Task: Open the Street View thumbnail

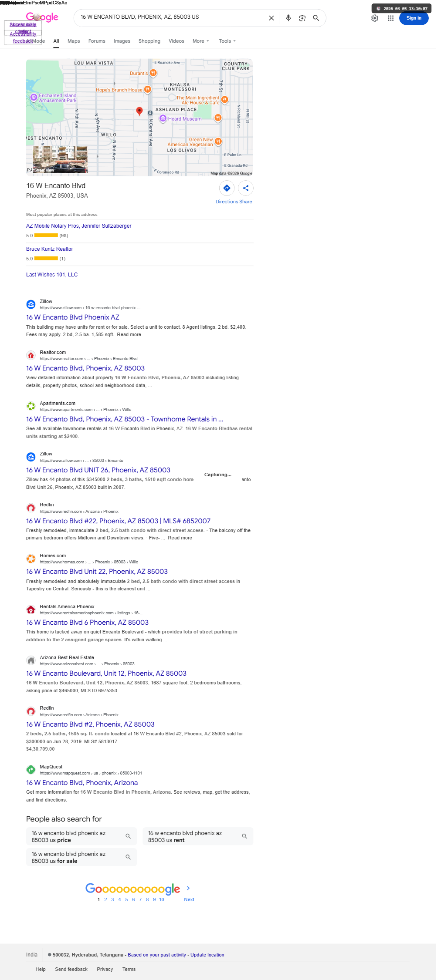Action: coord(60,159)
